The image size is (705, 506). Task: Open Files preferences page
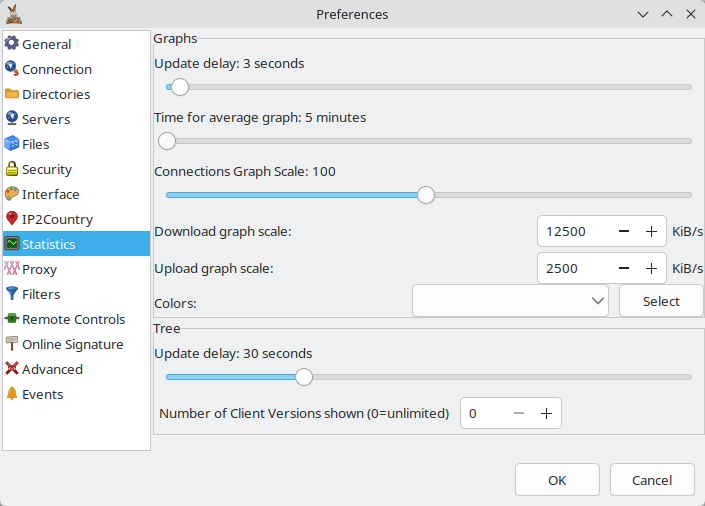[x=76, y=144]
